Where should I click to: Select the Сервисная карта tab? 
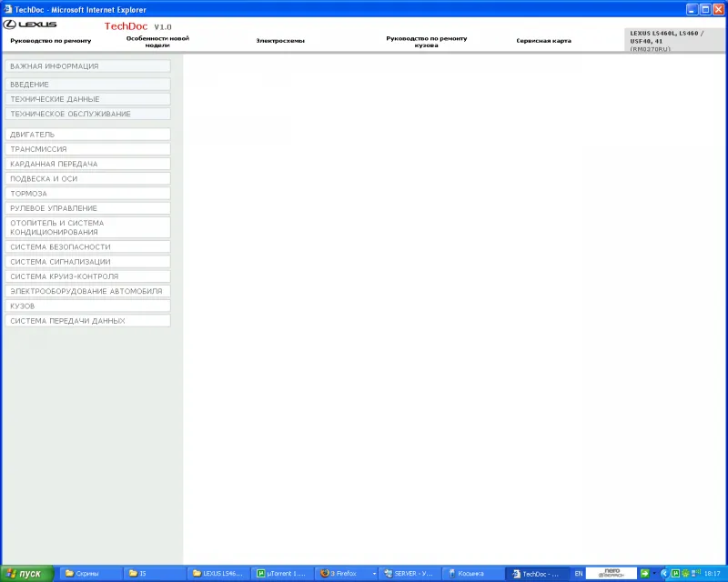(x=543, y=41)
